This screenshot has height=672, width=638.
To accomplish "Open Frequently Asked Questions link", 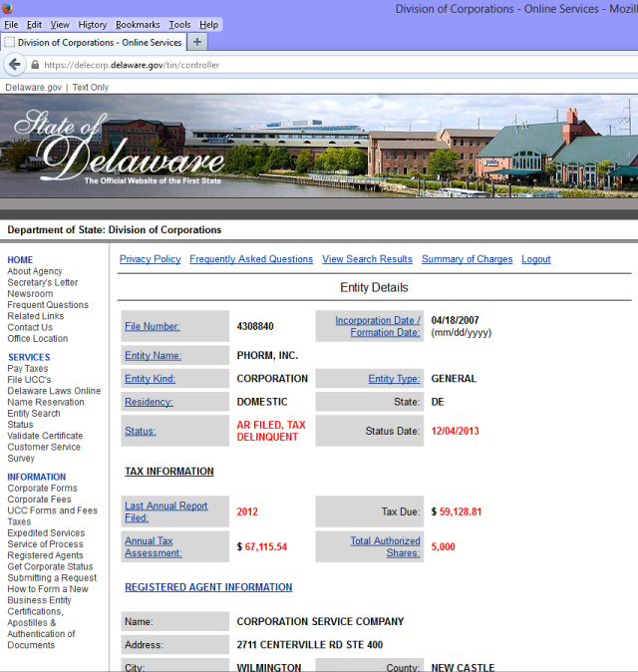I will click(x=251, y=259).
